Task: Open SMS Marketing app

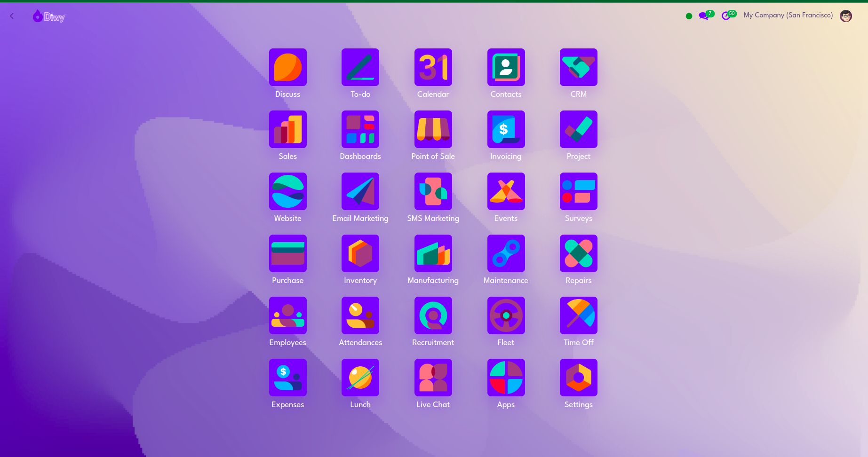Action: [x=433, y=191]
